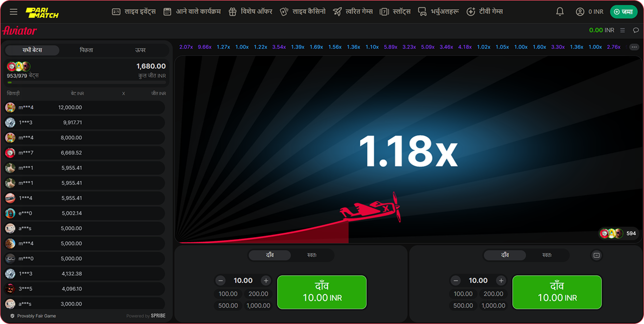Open विशेष ऑफर menu item
Viewport: 644px width, 324px height.
click(x=250, y=11)
